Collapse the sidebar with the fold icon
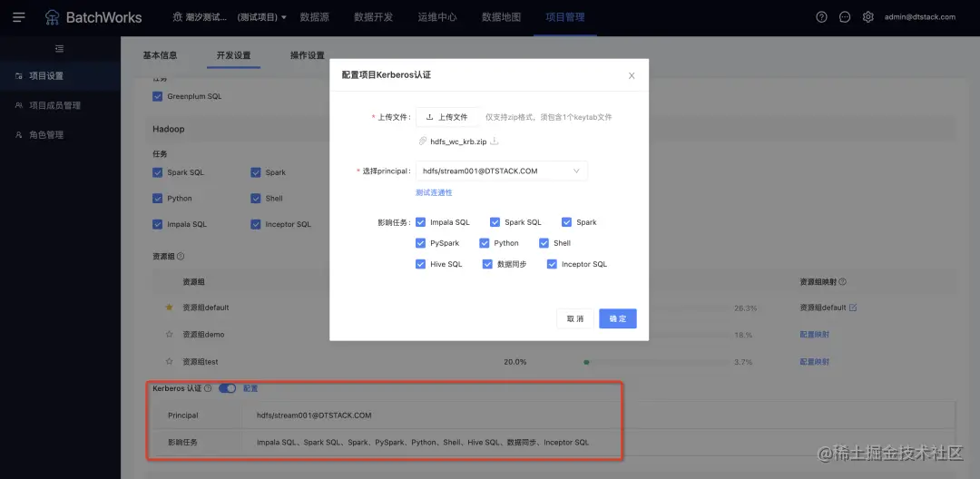 (59, 49)
